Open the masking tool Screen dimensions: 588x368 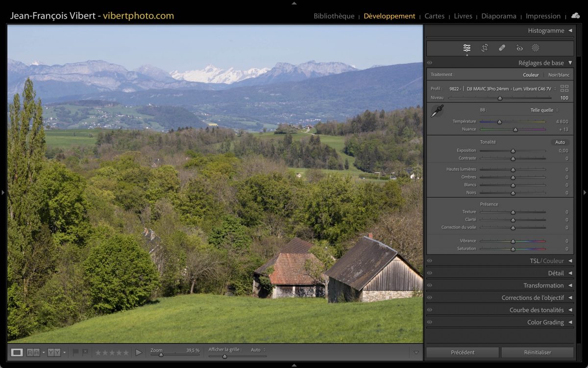coord(536,48)
